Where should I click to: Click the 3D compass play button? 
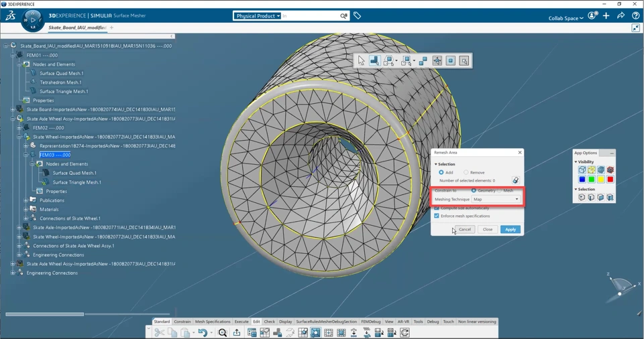(x=32, y=19)
